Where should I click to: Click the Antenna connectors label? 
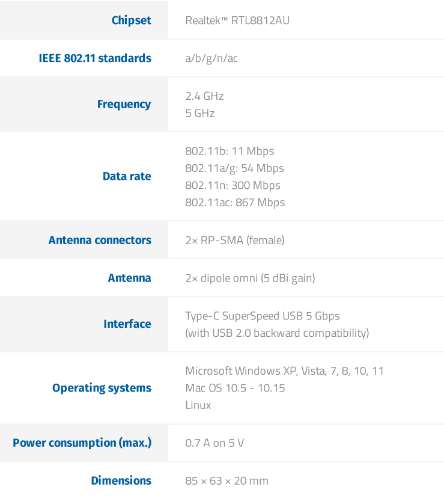[x=100, y=240]
